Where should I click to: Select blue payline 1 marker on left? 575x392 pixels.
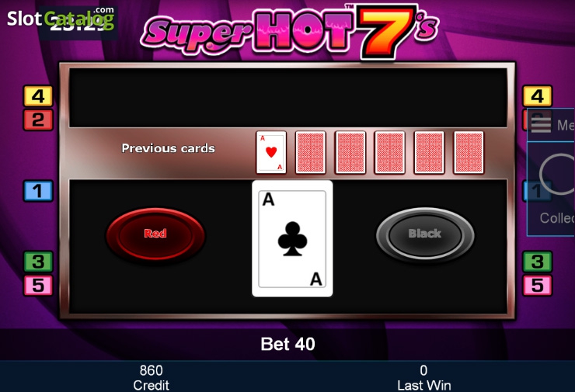[x=38, y=190]
